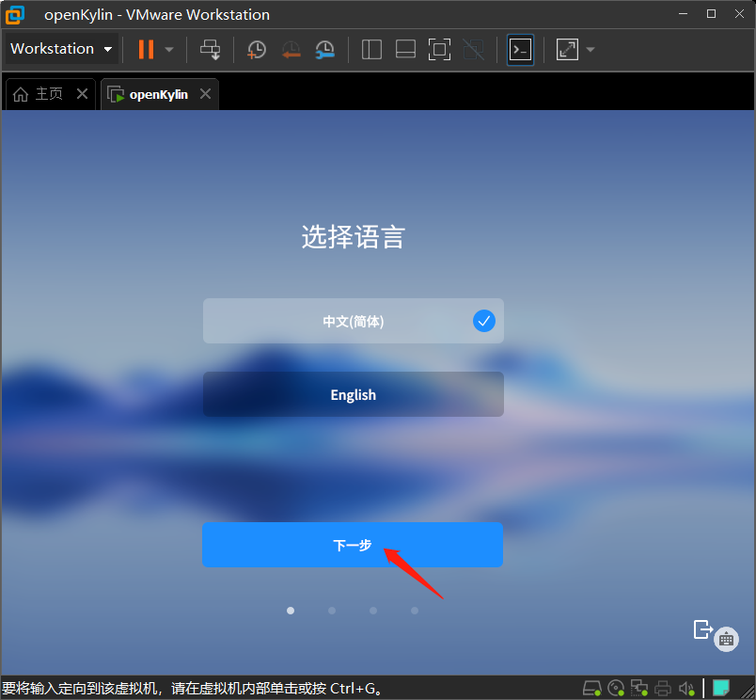This screenshot has height=700, width=756.
Task: Expand the stretch display options arrow
Action: (591, 49)
